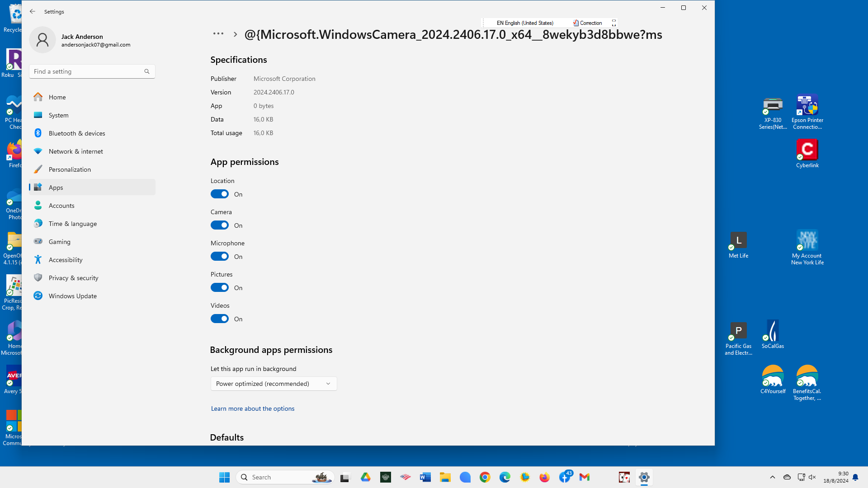Viewport: 868px width, 488px height.
Task: Open taskbar app with 43 badge
Action: click(x=565, y=477)
